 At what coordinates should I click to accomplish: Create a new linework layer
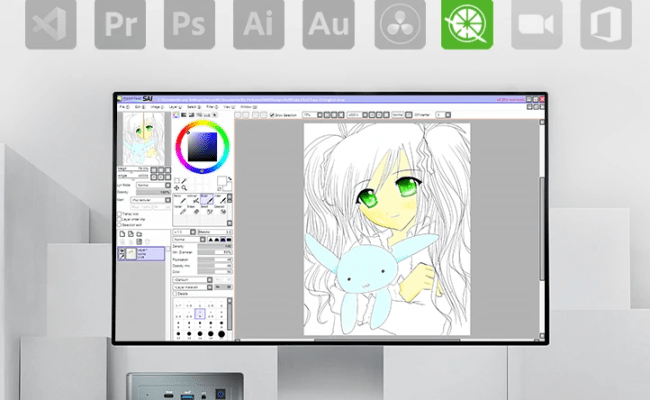point(131,234)
